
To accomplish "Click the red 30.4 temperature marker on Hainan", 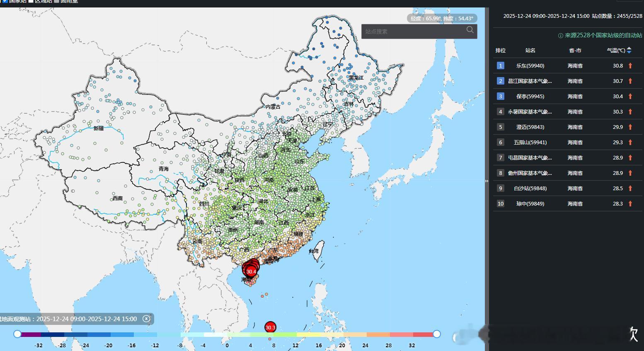I will 251,271.
